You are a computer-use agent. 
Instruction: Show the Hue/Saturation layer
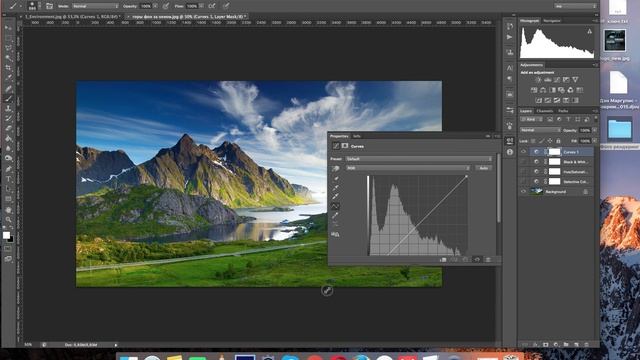point(524,171)
